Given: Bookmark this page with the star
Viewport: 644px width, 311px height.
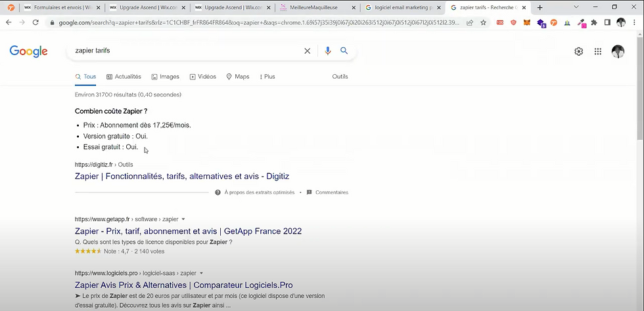Looking at the screenshot, I should click(x=484, y=22).
